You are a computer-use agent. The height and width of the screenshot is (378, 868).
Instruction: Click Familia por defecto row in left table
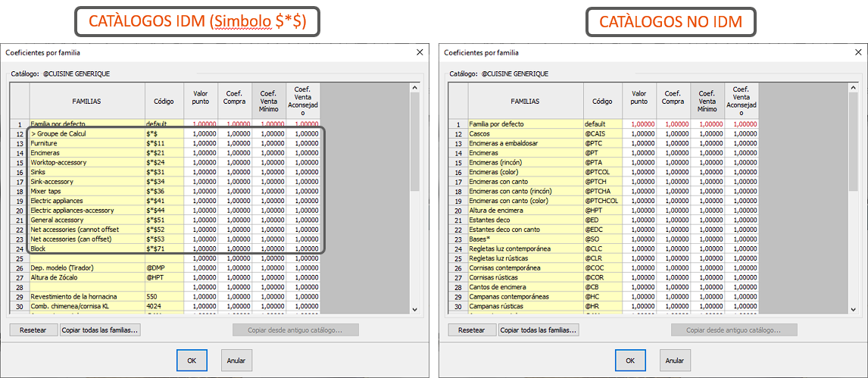coord(86,123)
